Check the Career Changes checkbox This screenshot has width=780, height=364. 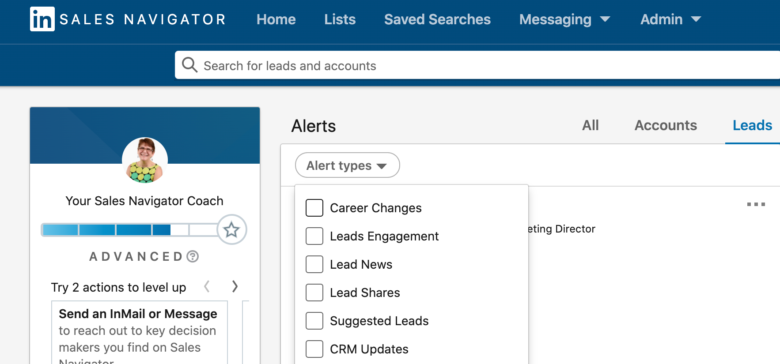(314, 208)
